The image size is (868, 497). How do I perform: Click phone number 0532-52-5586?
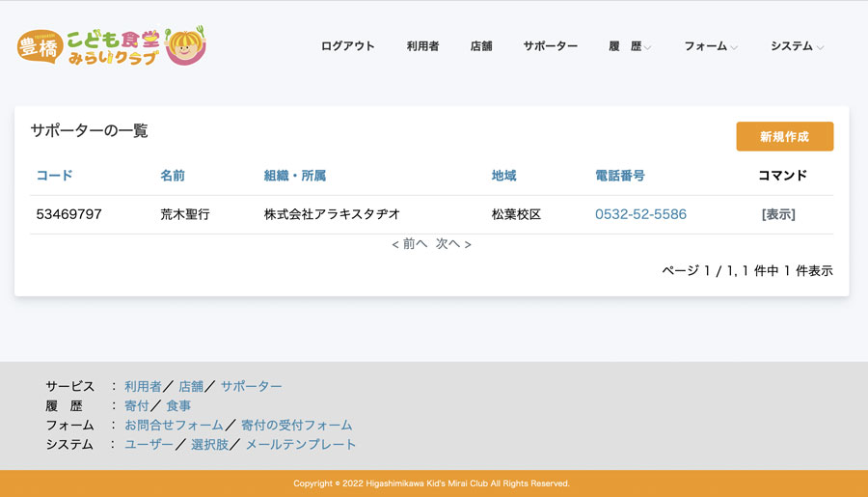[640, 214]
